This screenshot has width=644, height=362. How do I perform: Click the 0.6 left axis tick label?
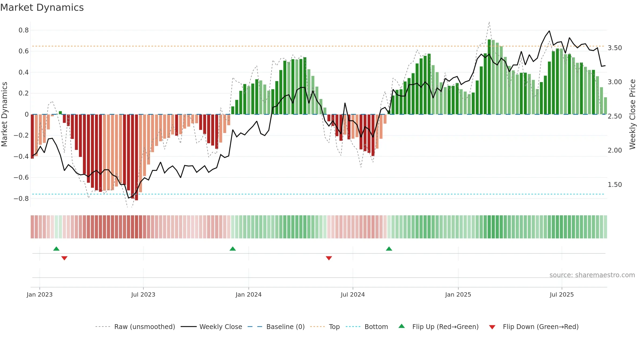[x=24, y=51]
